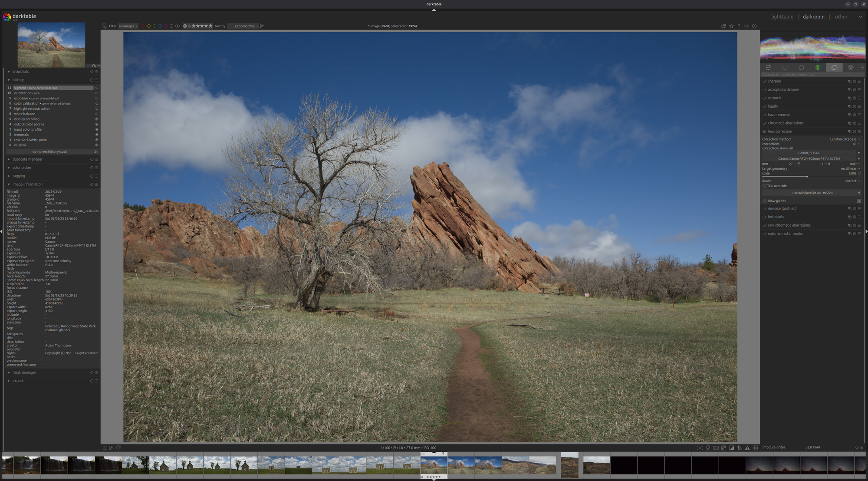This screenshot has width=868, height=481.
Task: Click the compress history stack button
Action: point(50,152)
